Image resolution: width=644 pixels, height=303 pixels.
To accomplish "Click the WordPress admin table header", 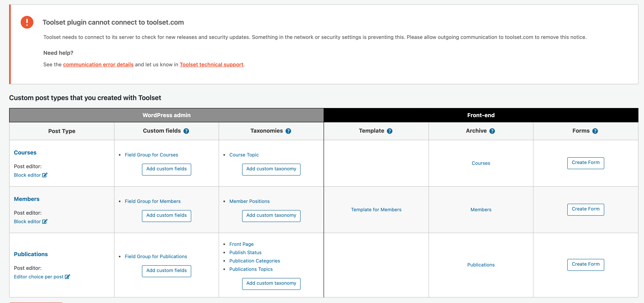I will tap(167, 115).
